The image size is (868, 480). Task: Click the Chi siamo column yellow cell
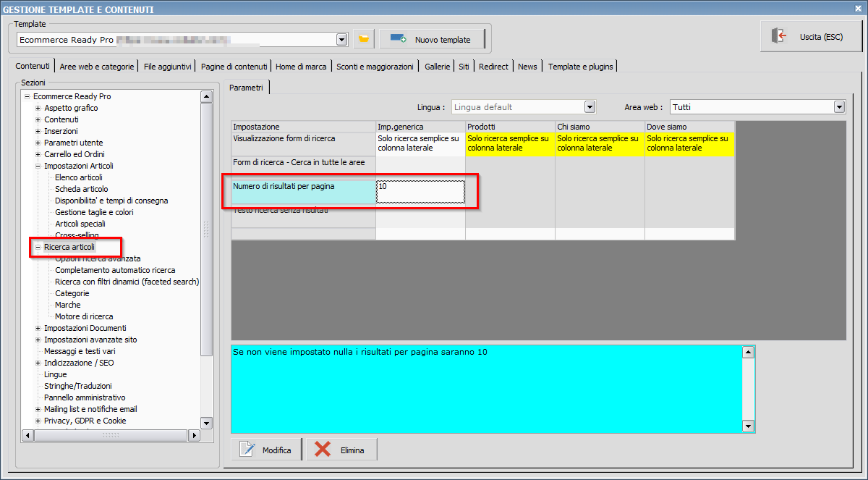[600, 143]
